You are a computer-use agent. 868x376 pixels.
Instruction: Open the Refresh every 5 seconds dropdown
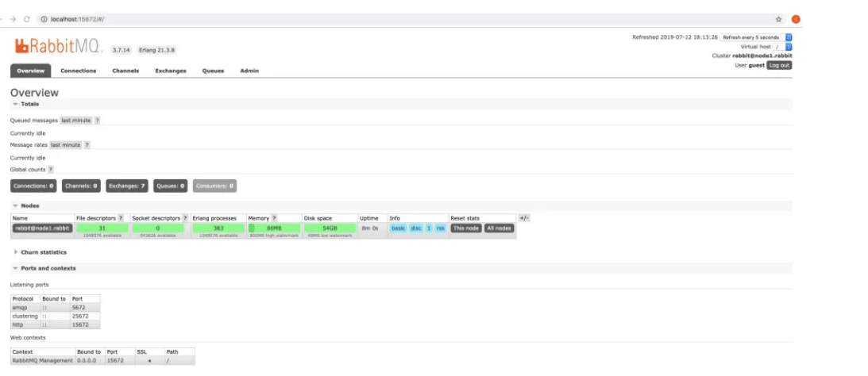click(756, 37)
